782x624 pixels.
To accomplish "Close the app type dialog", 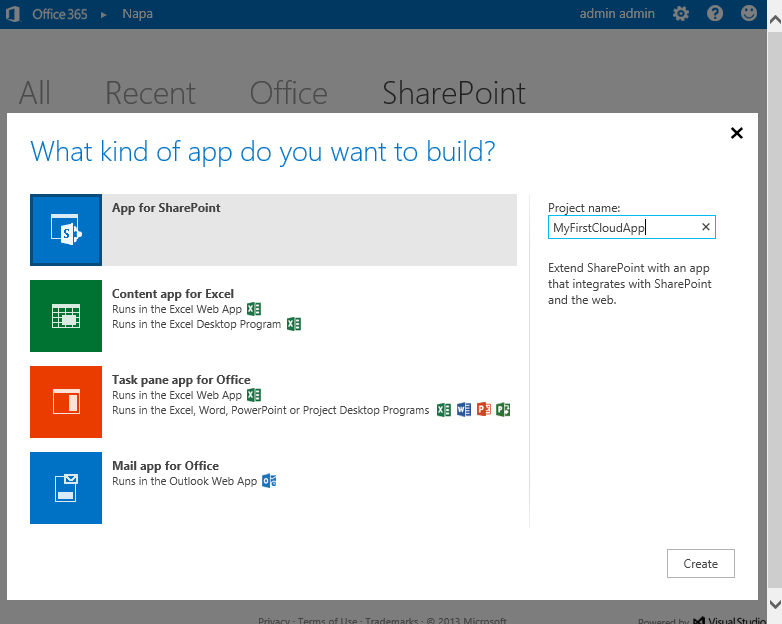I will point(737,133).
